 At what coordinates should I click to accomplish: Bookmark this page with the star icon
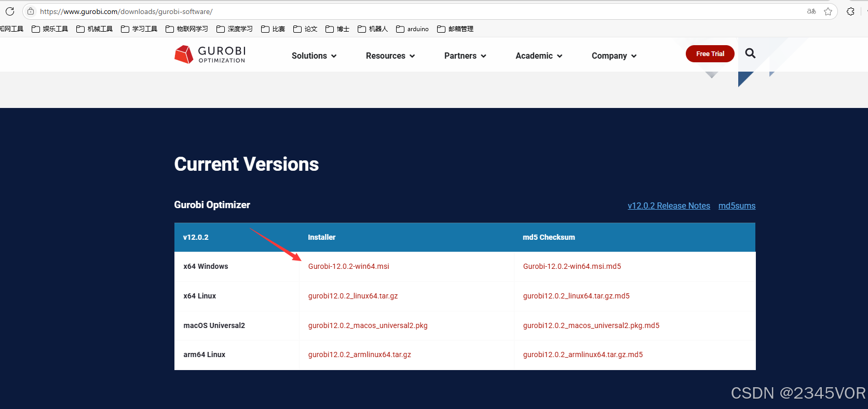click(x=828, y=11)
